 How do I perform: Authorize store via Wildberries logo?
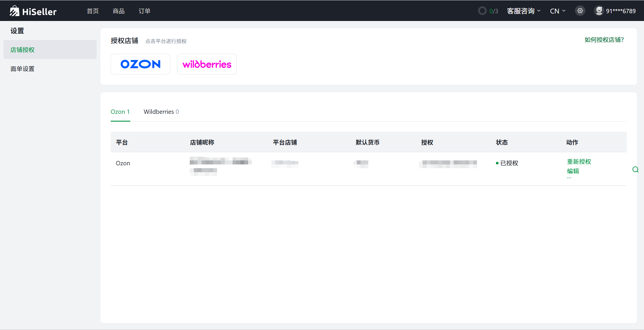click(x=207, y=64)
